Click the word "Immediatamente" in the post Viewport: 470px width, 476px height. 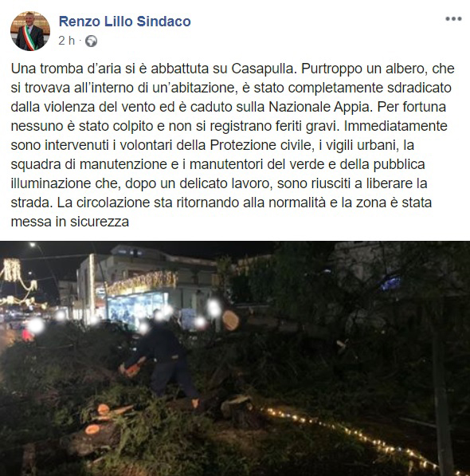click(x=396, y=126)
